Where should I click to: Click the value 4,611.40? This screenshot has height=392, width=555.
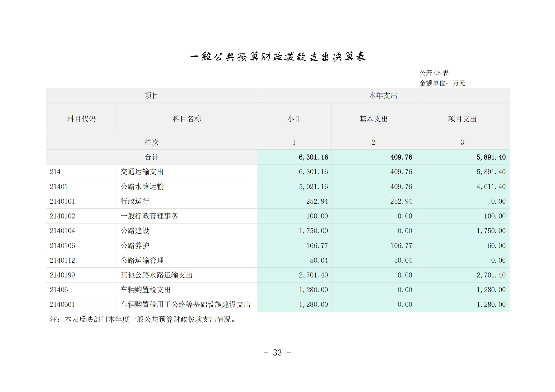(x=491, y=187)
